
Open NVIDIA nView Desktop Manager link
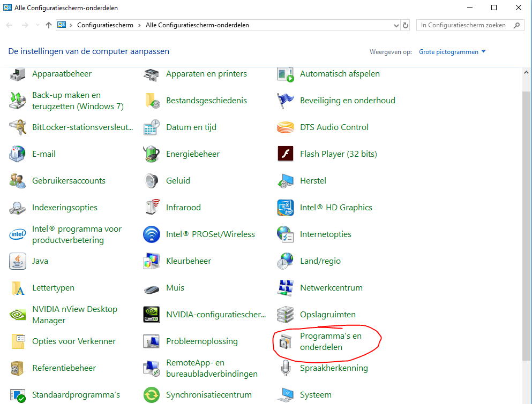[74, 315]
